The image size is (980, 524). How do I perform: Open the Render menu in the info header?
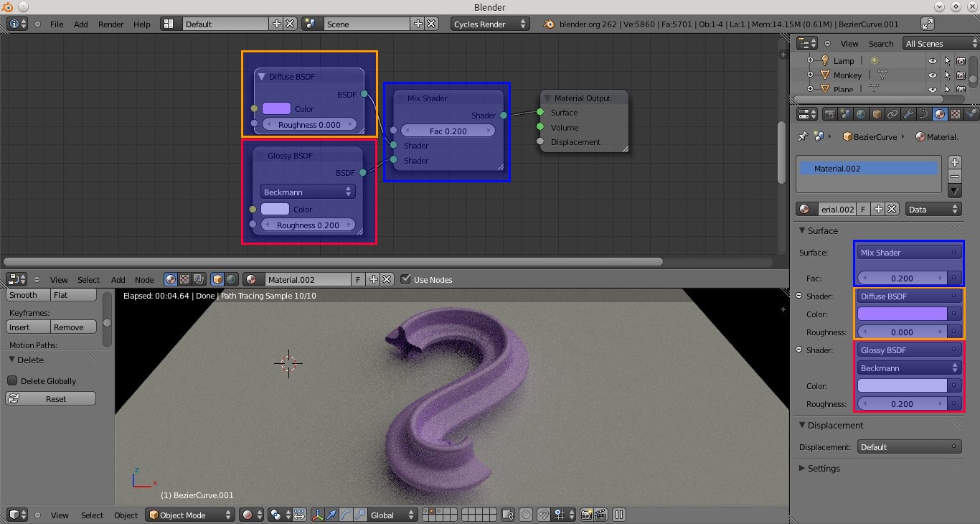point(111,24)
